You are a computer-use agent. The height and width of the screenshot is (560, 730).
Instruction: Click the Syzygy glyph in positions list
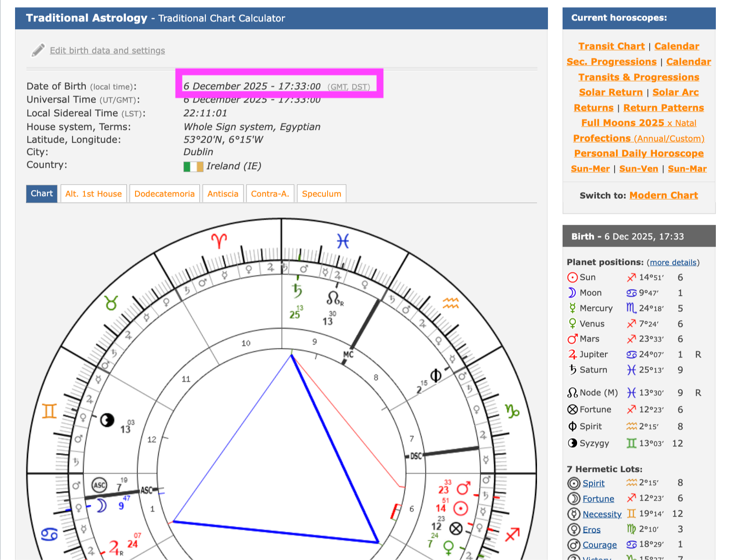click(572, 443)
